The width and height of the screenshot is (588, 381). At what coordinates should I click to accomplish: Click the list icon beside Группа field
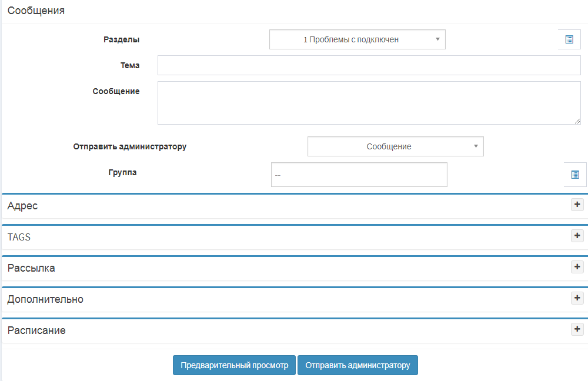pyautogui.click(x=574, y=175)
